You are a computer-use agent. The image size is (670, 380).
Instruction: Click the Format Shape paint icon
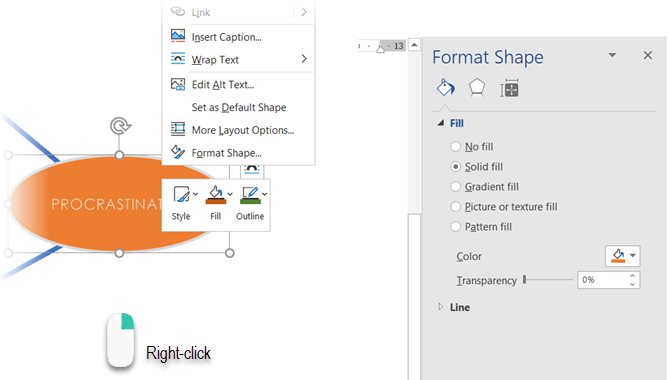(178, 152)
